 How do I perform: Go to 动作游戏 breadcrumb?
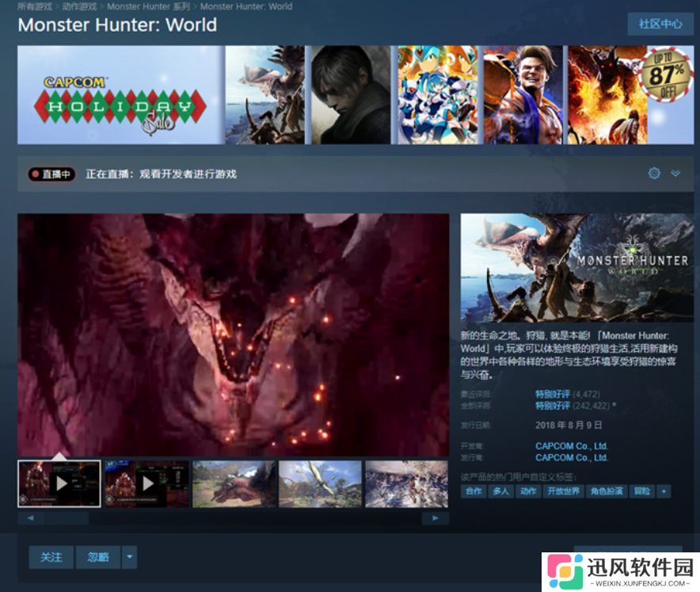pos(79,6)
